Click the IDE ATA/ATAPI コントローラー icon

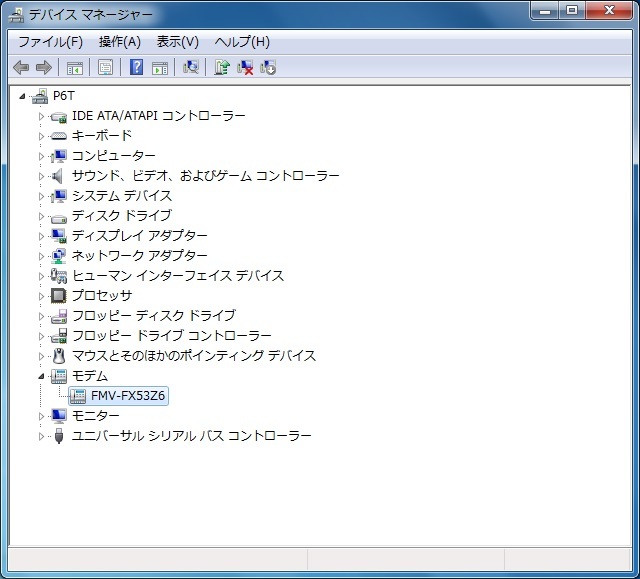pyautogui.click(x=59, y=116)
